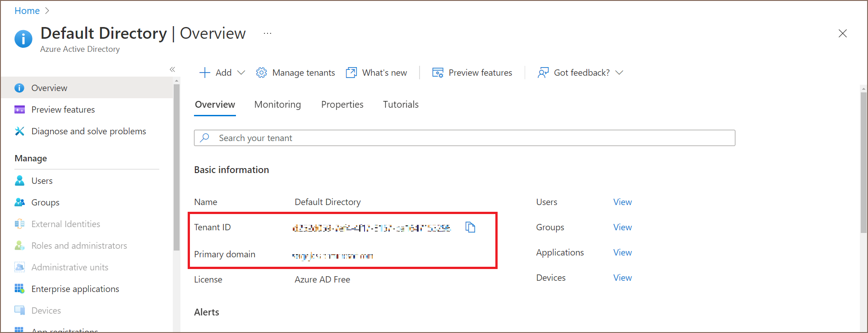Click the Preview features toolbar icon
Screen dimensions: 868x333
coord(438,73)
